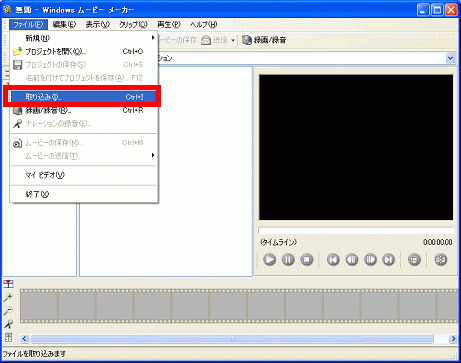Click the 0:00:00.00 time display

[438, 242]
